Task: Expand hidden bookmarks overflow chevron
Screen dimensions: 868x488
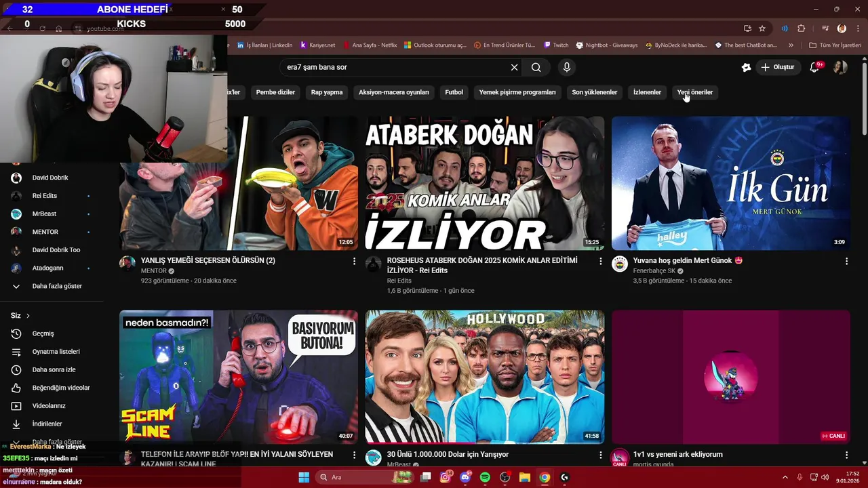Action: click(791, 45)
